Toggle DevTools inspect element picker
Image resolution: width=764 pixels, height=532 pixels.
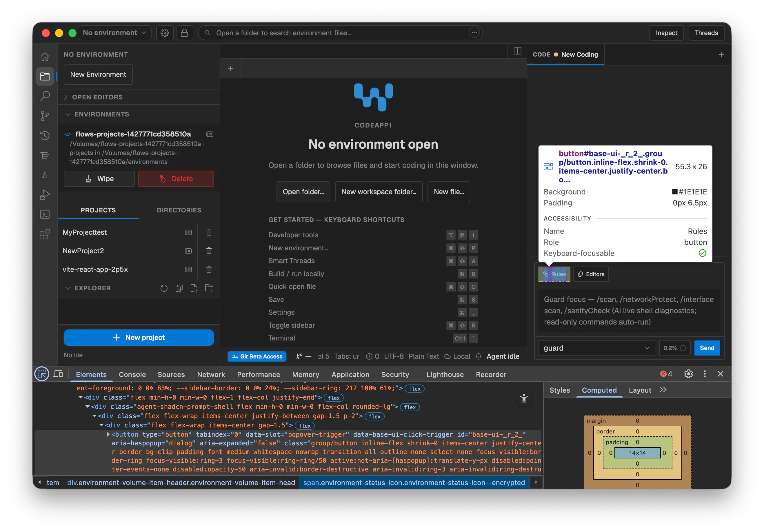pos(42,374)
